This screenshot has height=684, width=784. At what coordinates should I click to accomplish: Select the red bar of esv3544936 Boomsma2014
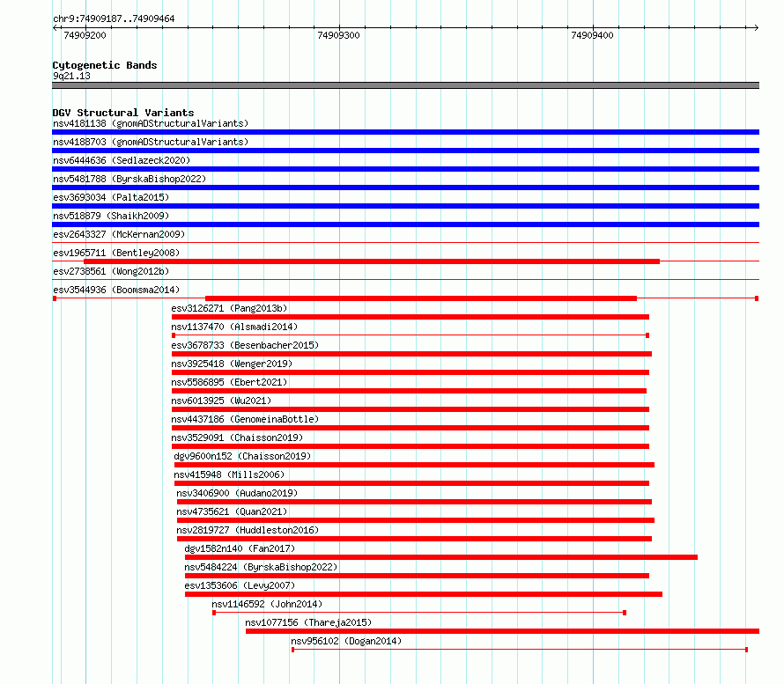coord(421,298)
